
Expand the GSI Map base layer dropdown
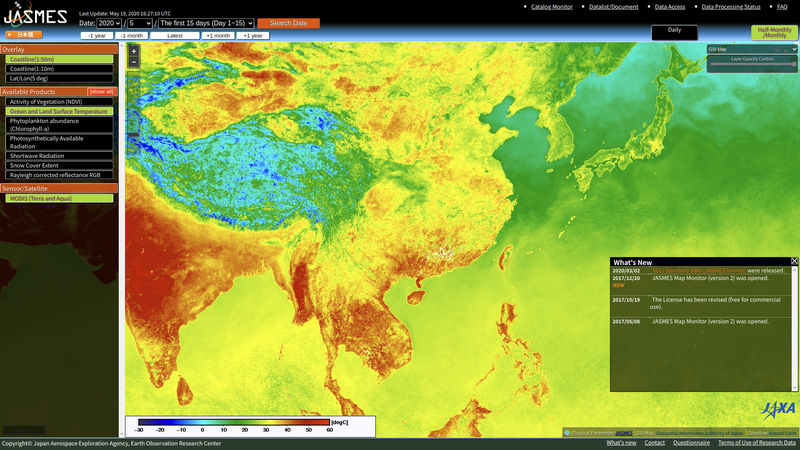[x=752, y=49]
